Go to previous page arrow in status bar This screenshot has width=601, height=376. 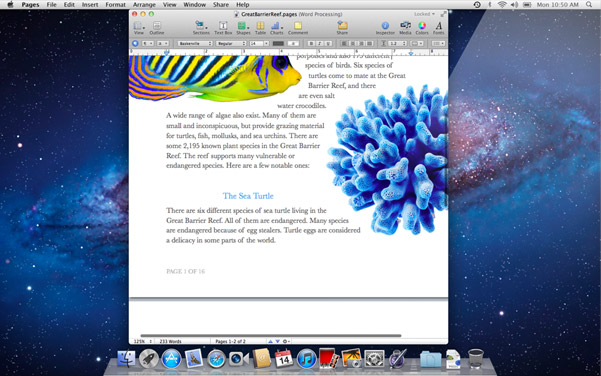coord(270,341)
